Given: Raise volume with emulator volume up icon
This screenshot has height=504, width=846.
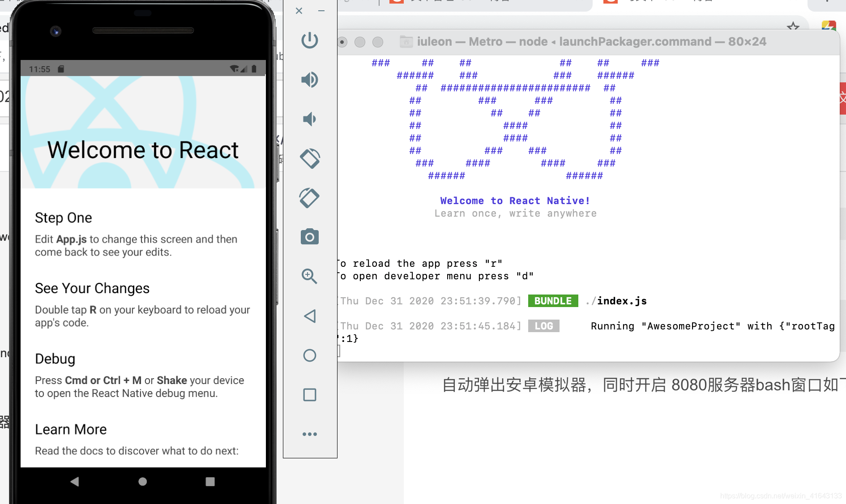Looking at the screenshot, I should [x=309, y=80].
